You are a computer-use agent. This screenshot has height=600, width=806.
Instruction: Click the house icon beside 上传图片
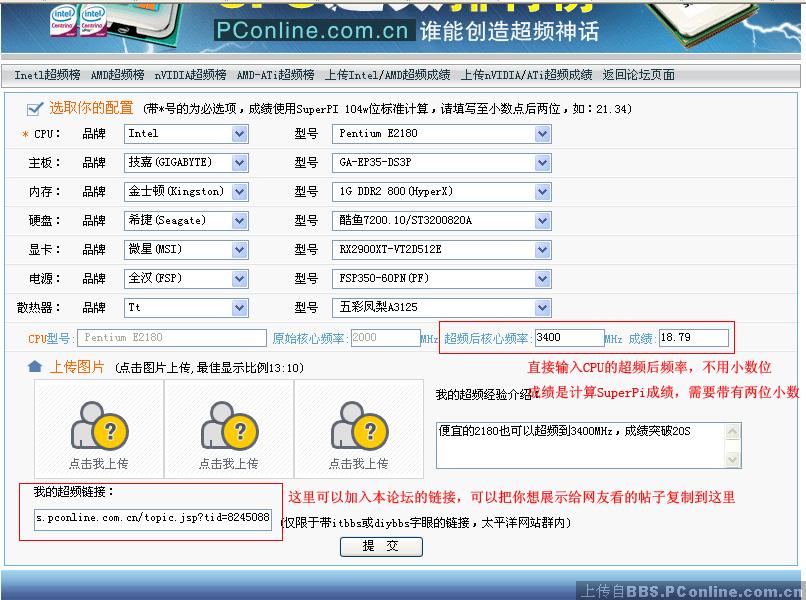tap(35, 367)
